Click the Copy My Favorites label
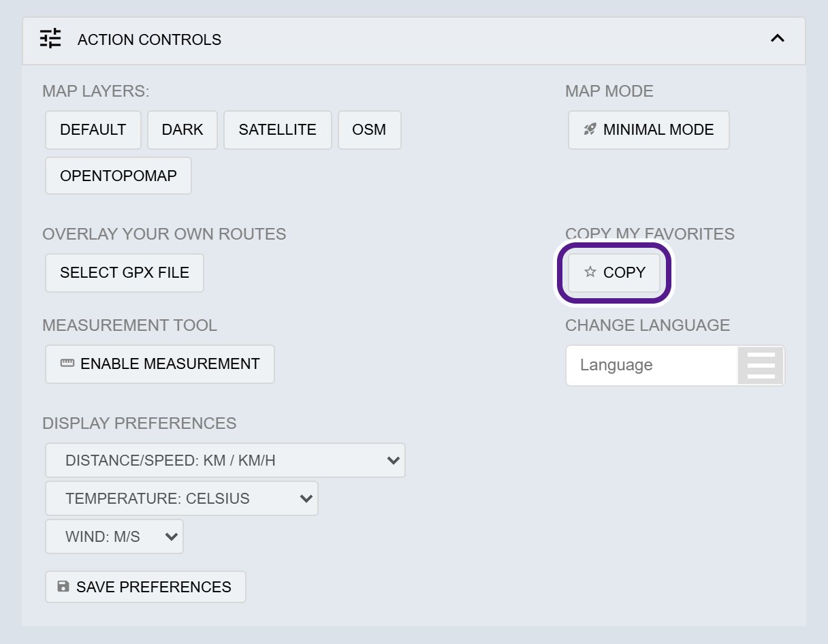The image size is (828, 644). pos(650,234)
